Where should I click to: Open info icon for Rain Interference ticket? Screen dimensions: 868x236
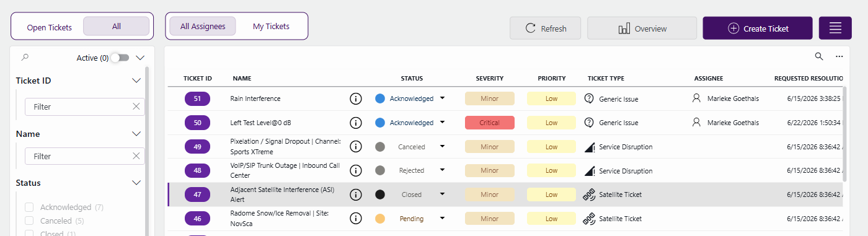[355, 98]
